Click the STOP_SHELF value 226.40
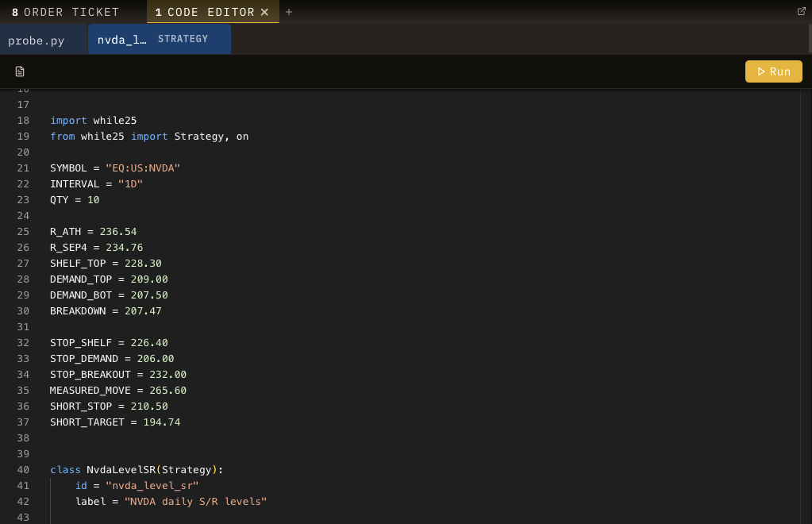 tap(149, 343)
